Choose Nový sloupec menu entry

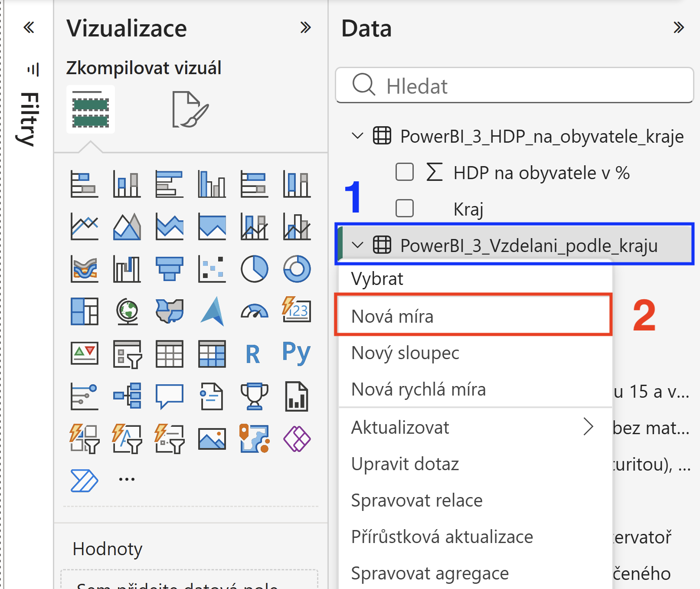475,353
